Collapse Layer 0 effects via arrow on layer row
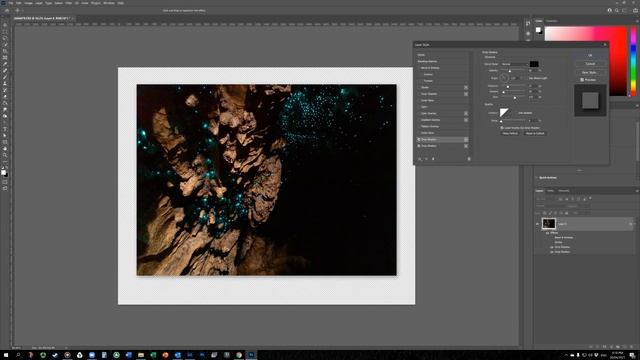640x360 pixels. click(635, 224)
